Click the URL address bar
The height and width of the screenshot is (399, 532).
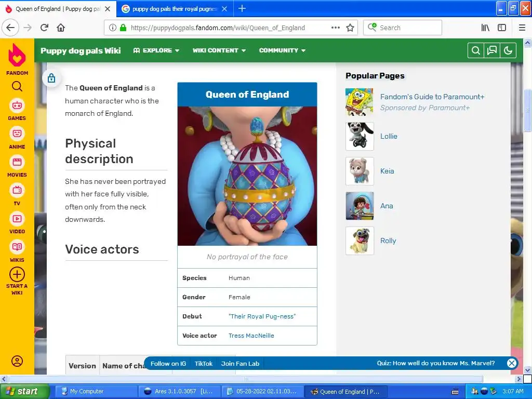(x=231, y=28)
